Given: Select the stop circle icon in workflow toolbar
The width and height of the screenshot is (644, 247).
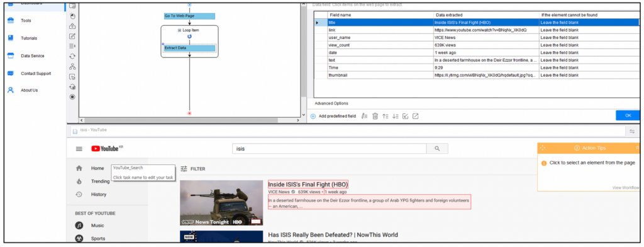Looking at the screenshot, I should click(72, 97).
